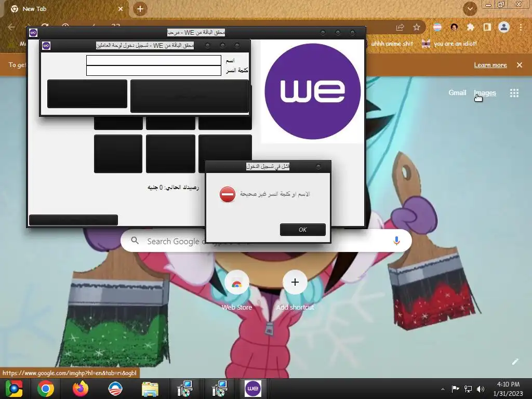Launch Firefox from the taskbar
The image size is (532, 399).
tap(81, 389)
